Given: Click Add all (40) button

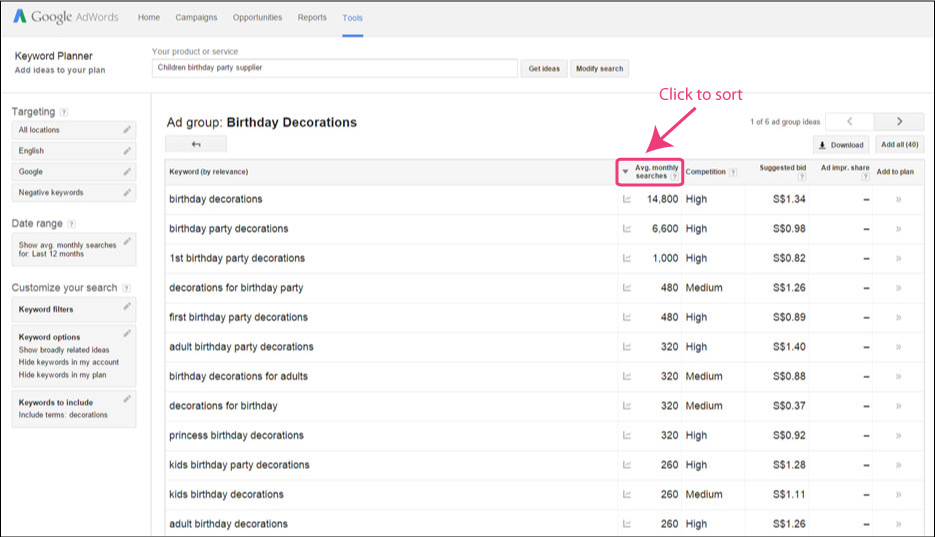Looking at the screenshot, I should 899,145.
